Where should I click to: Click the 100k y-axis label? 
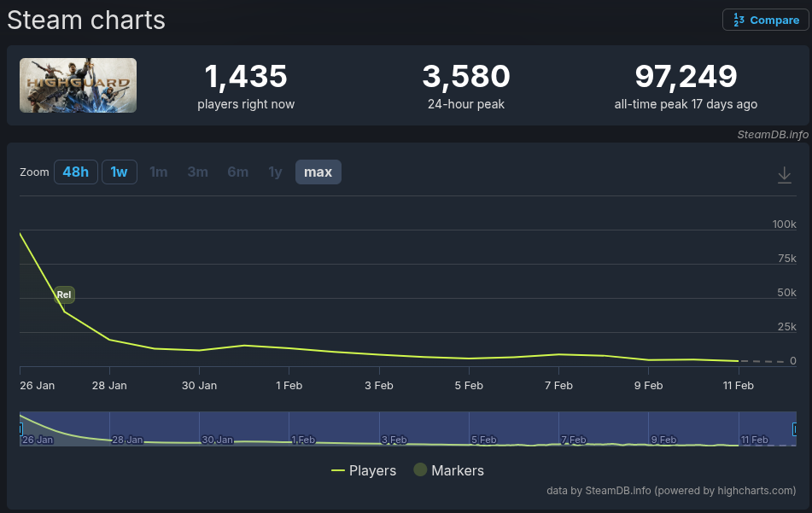[784, 224]
